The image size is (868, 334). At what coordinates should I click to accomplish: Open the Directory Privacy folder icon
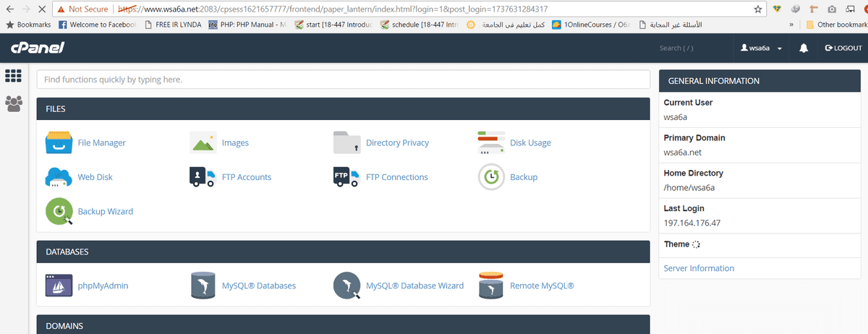347,142
